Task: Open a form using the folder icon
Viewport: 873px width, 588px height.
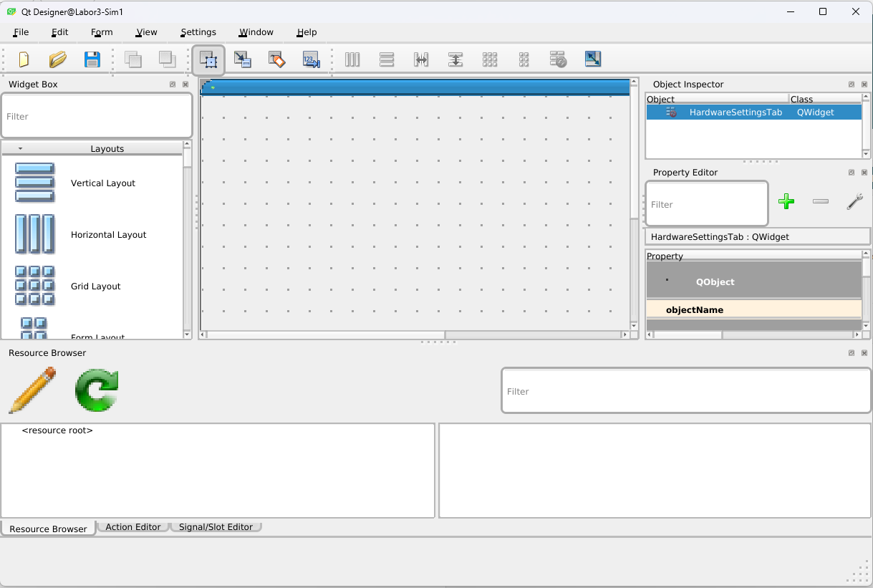Action: (x=58, y=59)
